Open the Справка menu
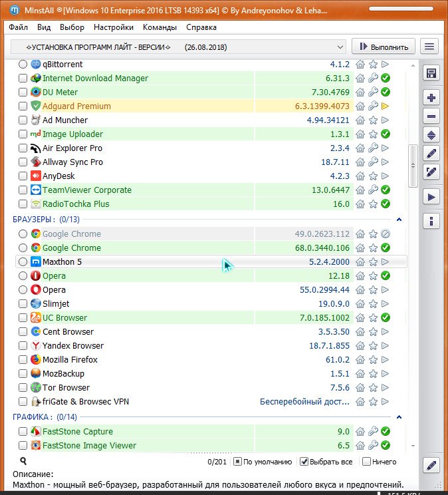This screenshot has height=495, width=448. coord(201,27)
